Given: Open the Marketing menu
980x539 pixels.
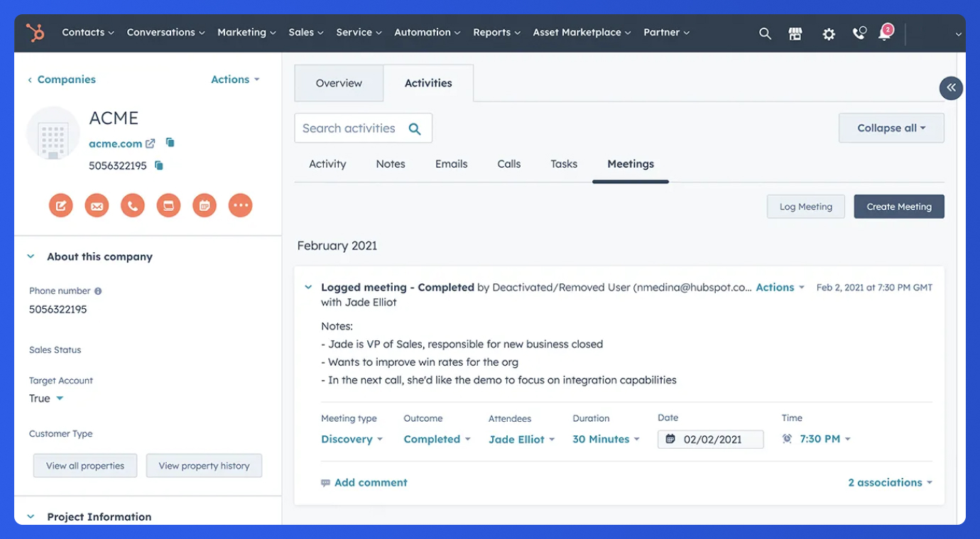Looking at the screenshot, I should coord(247,33).
